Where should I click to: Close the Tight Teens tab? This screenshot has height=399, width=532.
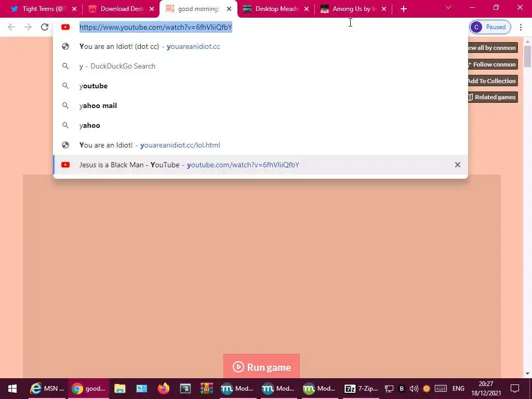coord(74,9)
